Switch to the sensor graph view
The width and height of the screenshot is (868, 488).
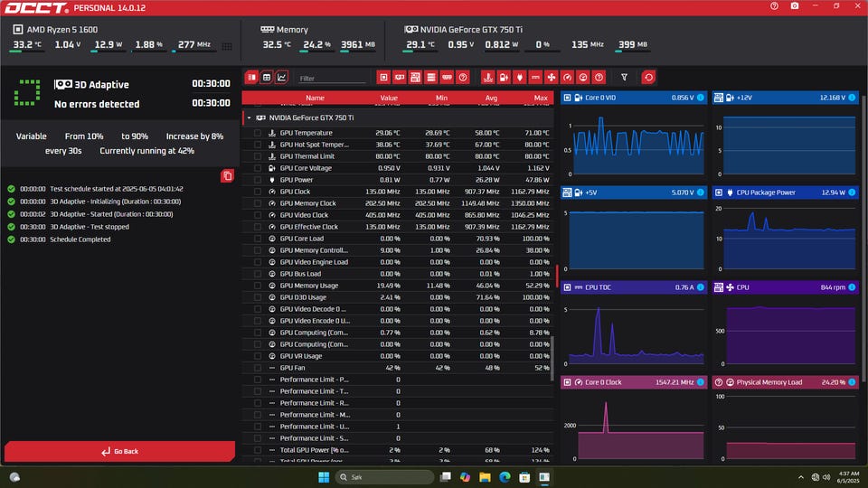coord(282,78)
